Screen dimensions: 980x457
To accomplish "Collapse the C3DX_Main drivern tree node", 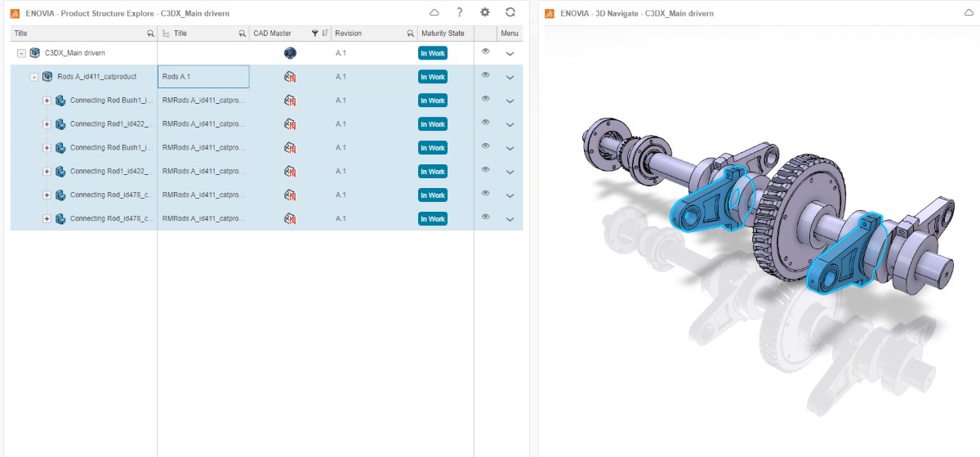I will pyautogui.click(x=22, y=53).
